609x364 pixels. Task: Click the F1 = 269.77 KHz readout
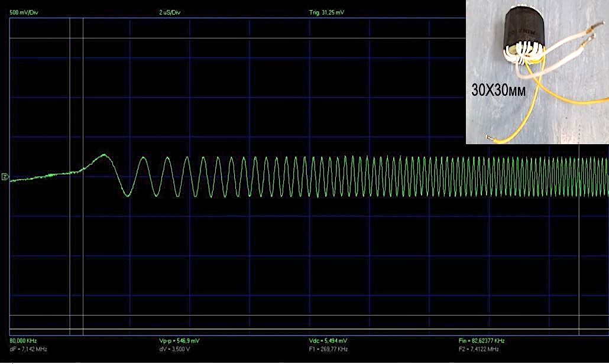[328, 349]
